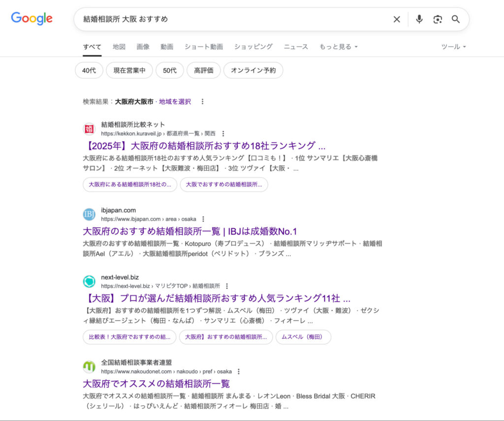Apply the 50代 filter chip
Image resolution: width=504 pixels, height=421 pixels.
tap(170, 70)
